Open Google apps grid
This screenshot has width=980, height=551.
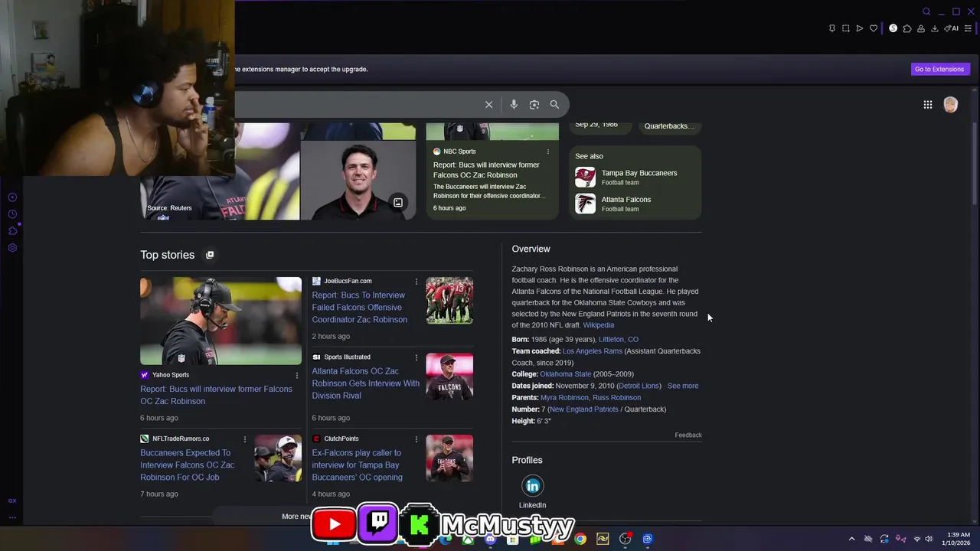[928, 105]
